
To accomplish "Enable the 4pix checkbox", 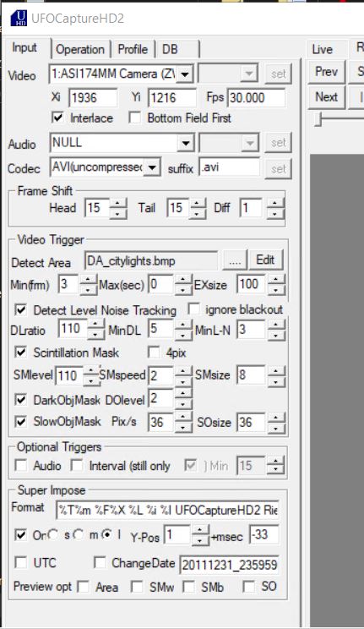I will tap(154, 353).
